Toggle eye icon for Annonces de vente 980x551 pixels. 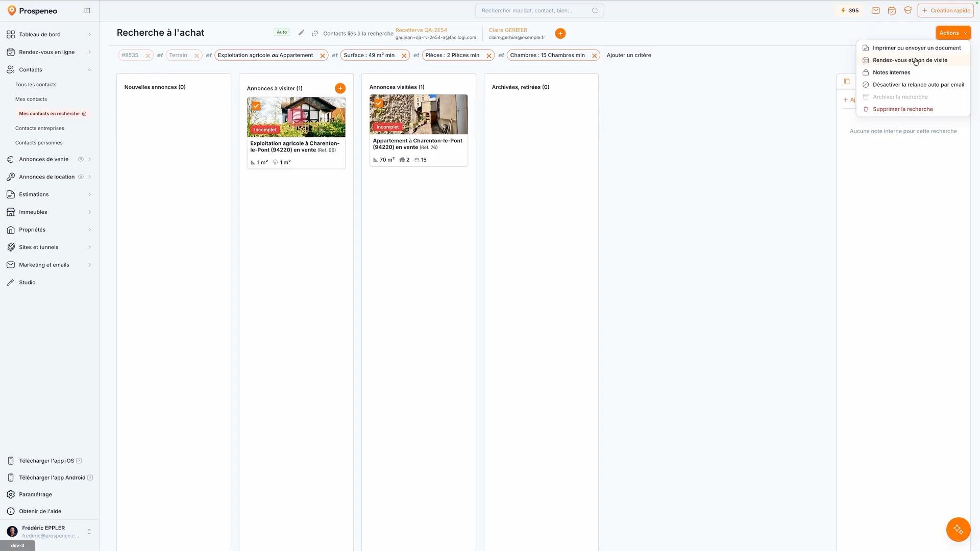pyautogui.click(x=81, y=160)
